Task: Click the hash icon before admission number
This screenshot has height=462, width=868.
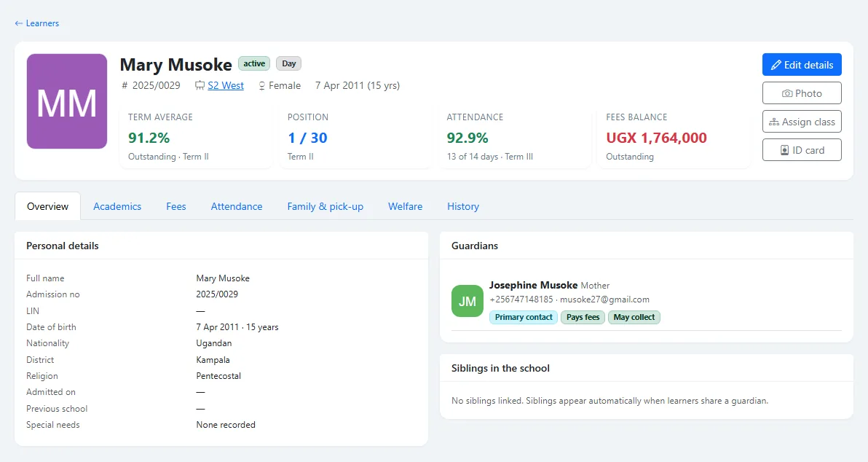Action: tap(125, 85)
